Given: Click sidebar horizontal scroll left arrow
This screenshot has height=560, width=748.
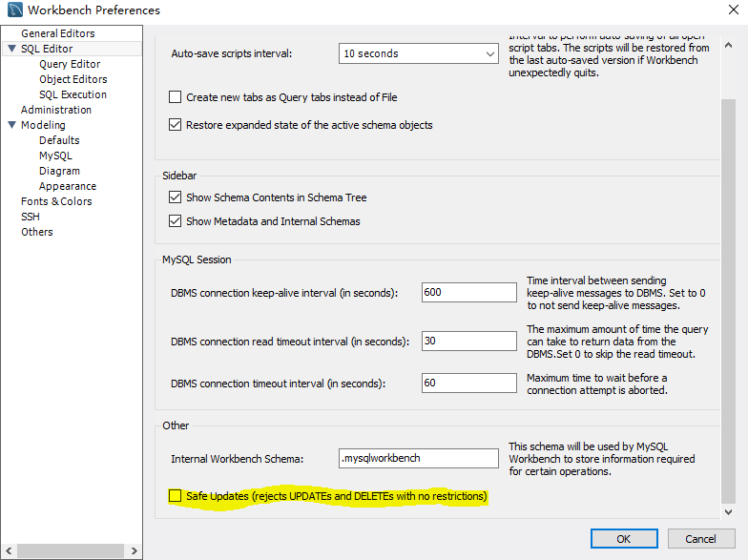Looking at the screenshot, I should pyautogui.click(x=9, y=551).
